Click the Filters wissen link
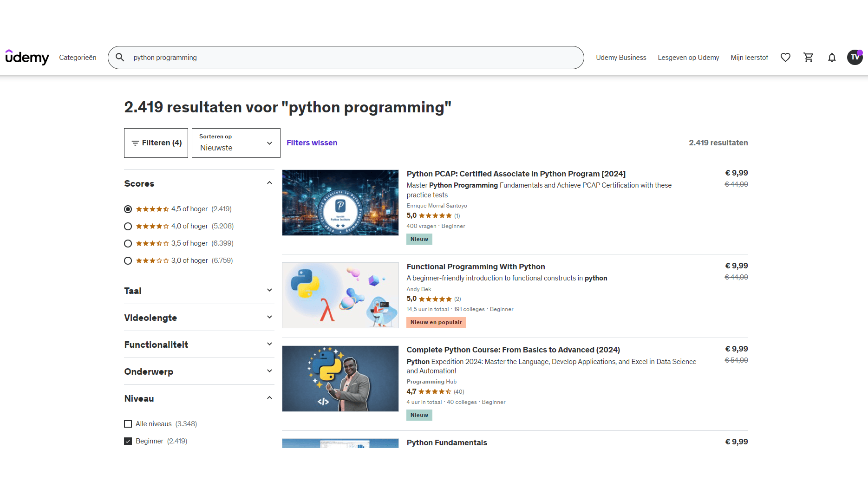This screenshot has height=488, width=868. click(x=312, y=143)
